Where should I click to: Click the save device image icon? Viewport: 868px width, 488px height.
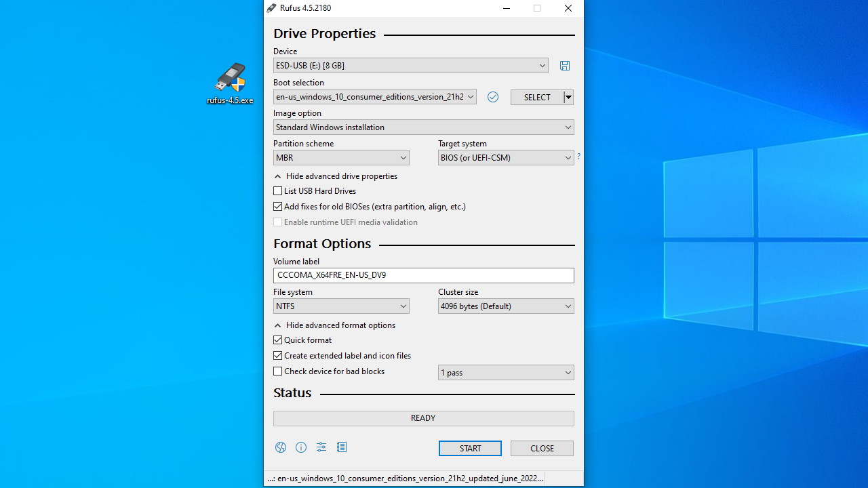click(x=565, y=66)
